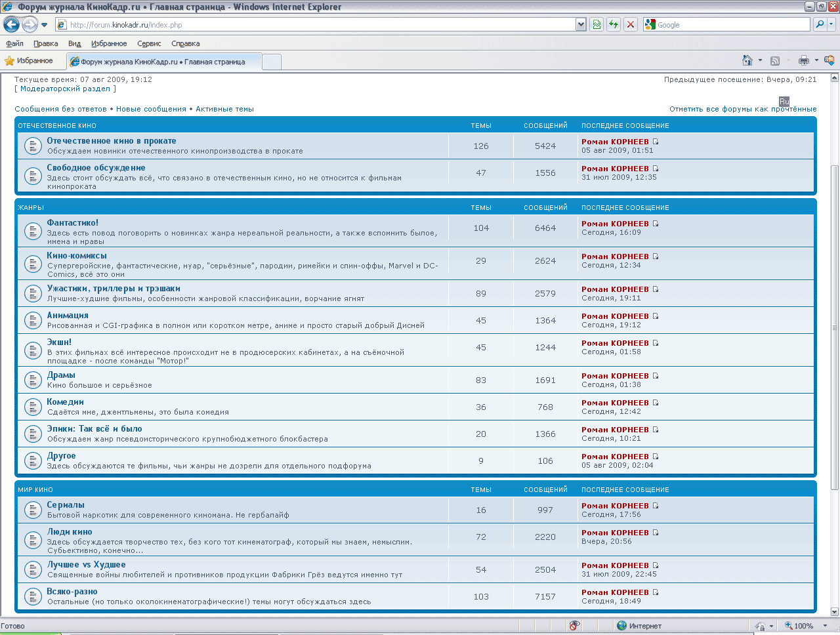Screen dimensions: 840x635
Task: Open the Сервис menu
Action: 149,43
